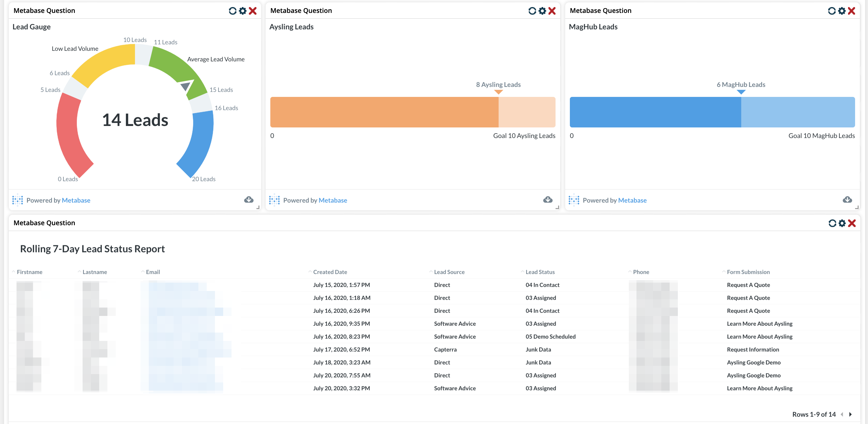The height and width of the screenshot is (424, 868).
Task: Remove the MagHub Leads card
Action: (x=851, y=11)
